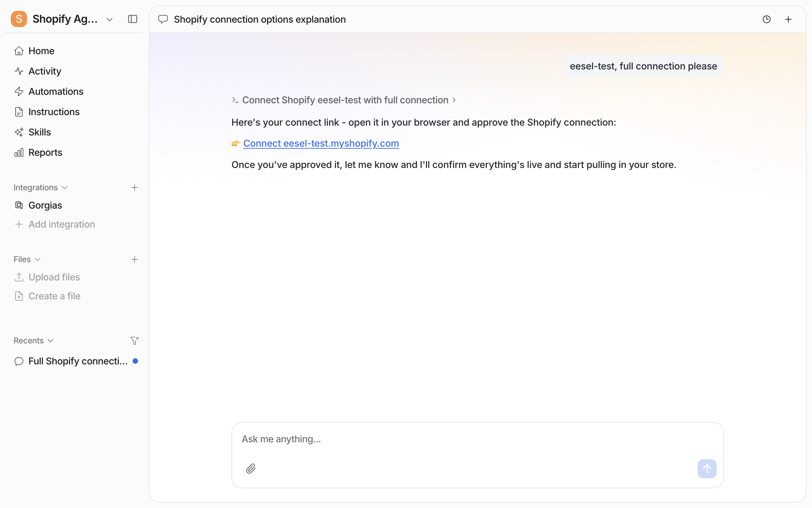The image size is (812, 508).
Task: Add integration via Integrations plus icon
Action: (x=135, y=188)
